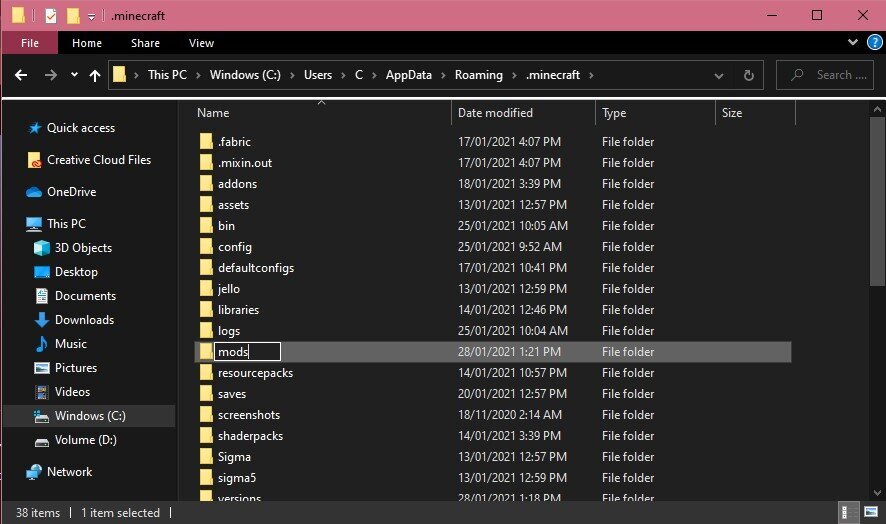Image resolution: width=886 pixels, height=524 pixels.
Task: Open the Help question mark icon
Action: pos(875,42)
